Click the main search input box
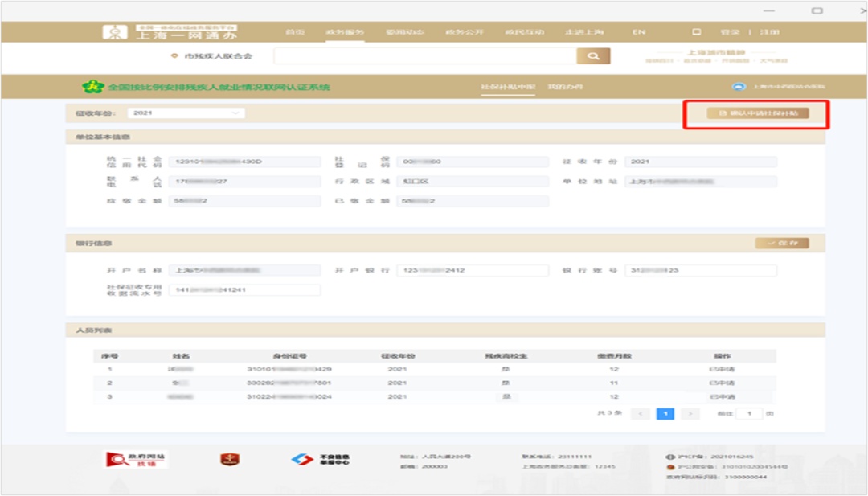The height and width of the screenshot is (496, 868). (424, 56)
